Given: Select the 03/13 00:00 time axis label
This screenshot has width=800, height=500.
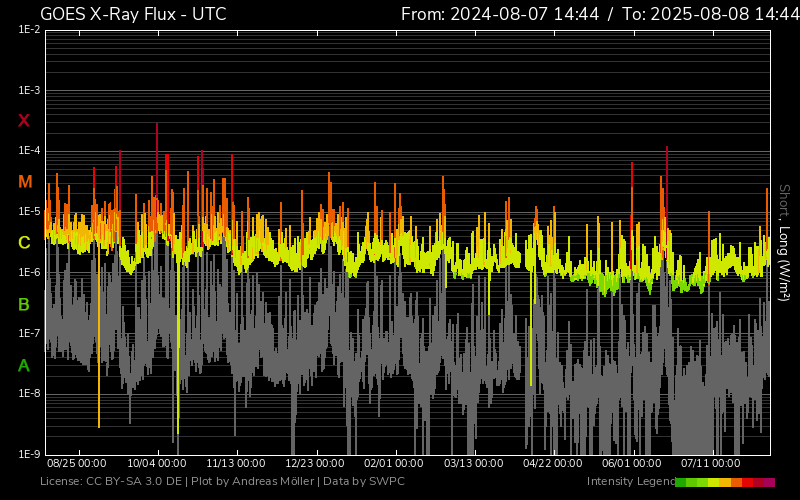Looking at the screenshot, I should (472, 464).
